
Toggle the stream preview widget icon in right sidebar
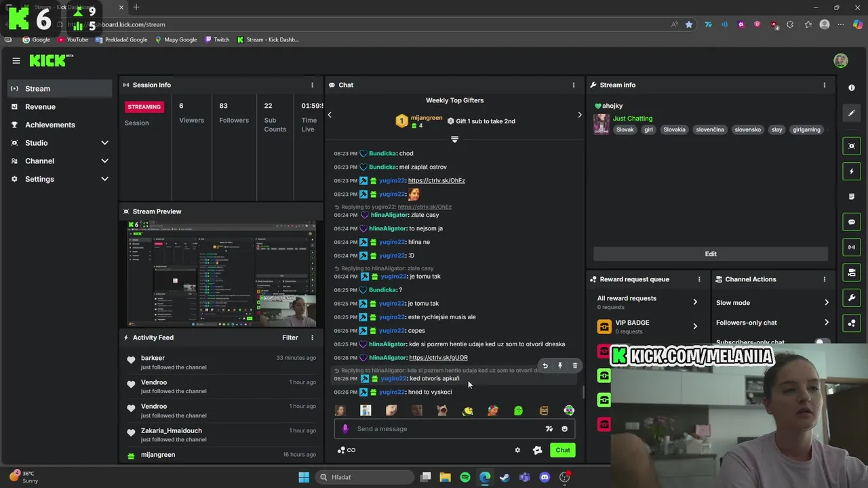(x=852, y=146)
